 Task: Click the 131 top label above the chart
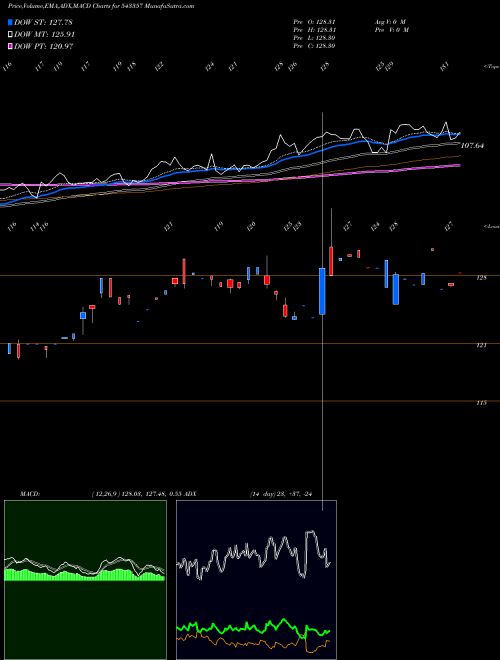(x=444, y=67)
